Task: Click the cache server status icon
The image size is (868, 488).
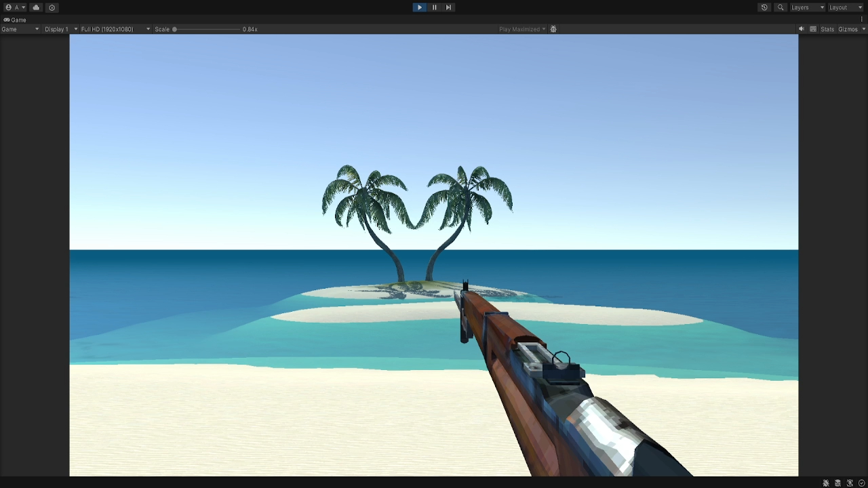Action: click(x=838, y=483)
